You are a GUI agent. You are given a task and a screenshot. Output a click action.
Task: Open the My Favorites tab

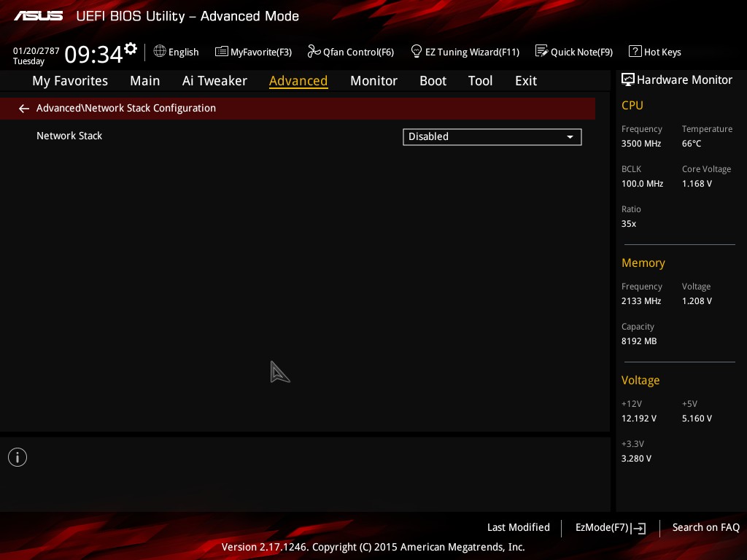tap(70, 81)
